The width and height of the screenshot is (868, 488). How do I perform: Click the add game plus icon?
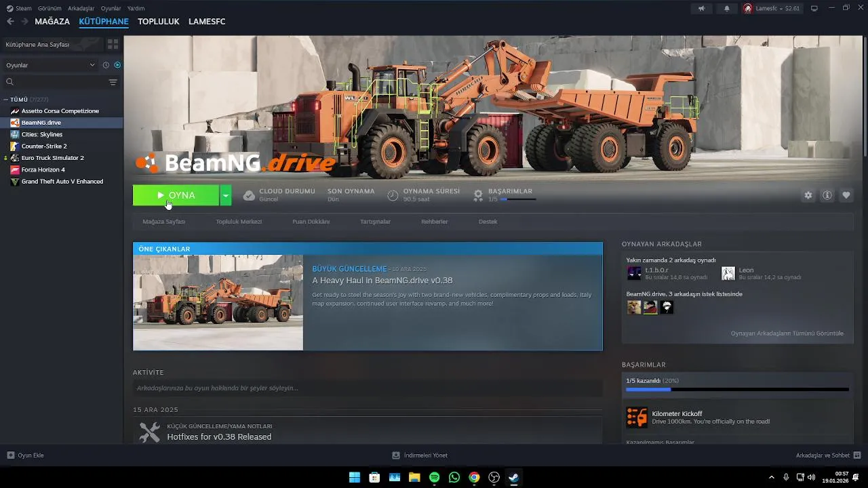[x=10, y=455]
